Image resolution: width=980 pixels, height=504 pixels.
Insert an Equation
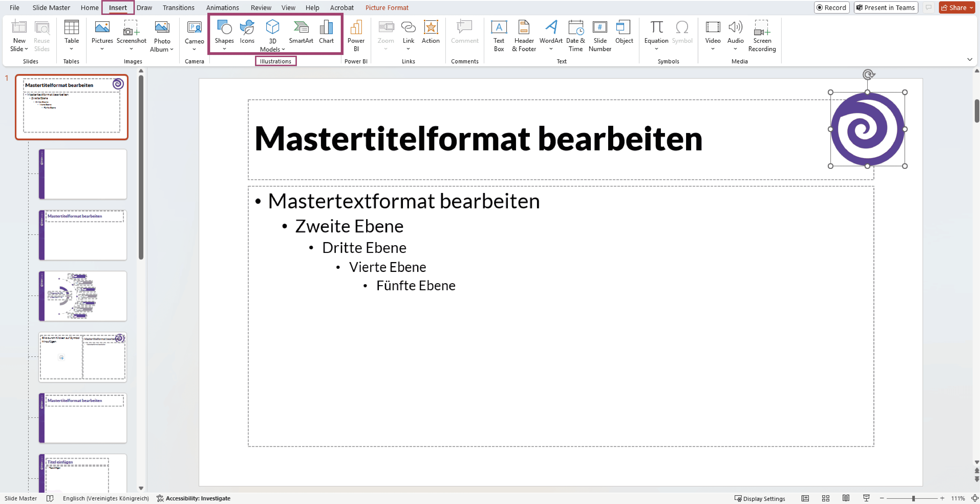click(x=656, y=35)
